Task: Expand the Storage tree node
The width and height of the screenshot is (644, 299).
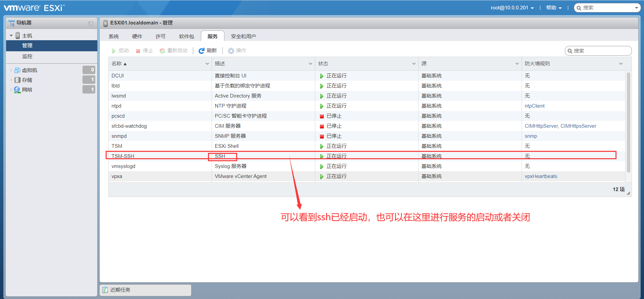Action: tap(11, 80)
